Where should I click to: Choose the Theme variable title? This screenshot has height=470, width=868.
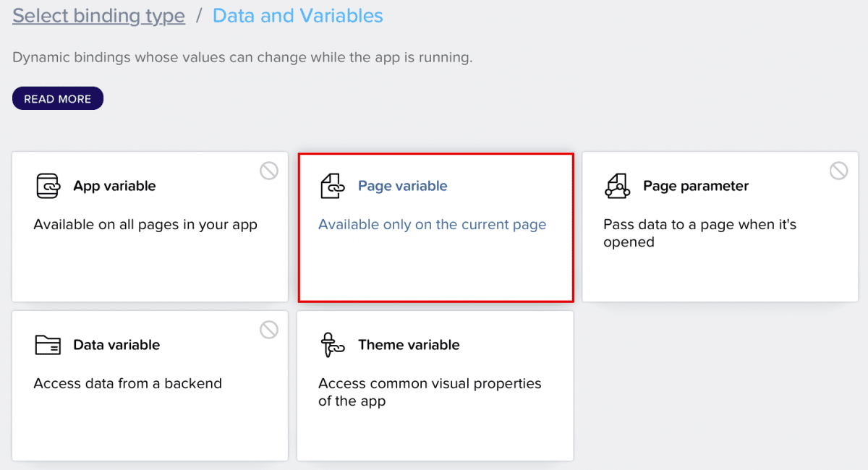coord(409,345)
